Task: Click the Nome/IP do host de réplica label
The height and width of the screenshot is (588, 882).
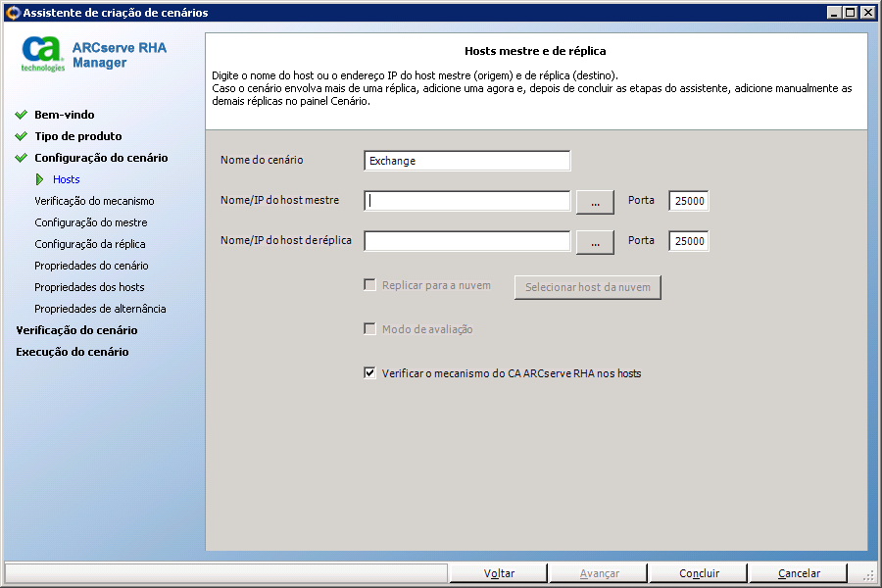Action: [x=286, y=240]
